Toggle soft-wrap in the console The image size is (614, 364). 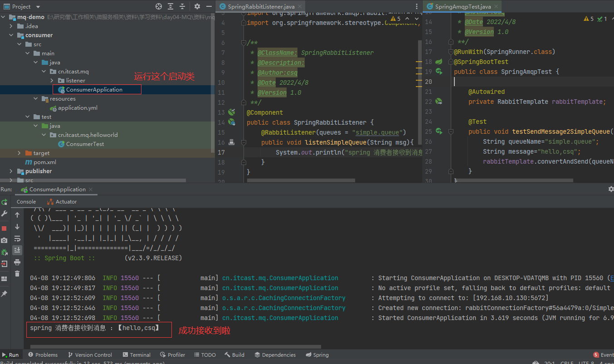coord(17,238)
